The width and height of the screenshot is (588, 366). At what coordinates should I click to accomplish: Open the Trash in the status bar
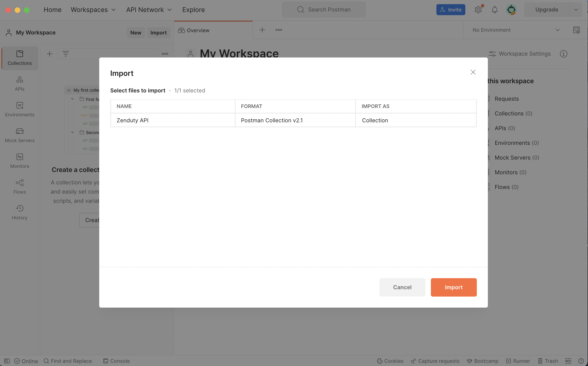point(548,361)
